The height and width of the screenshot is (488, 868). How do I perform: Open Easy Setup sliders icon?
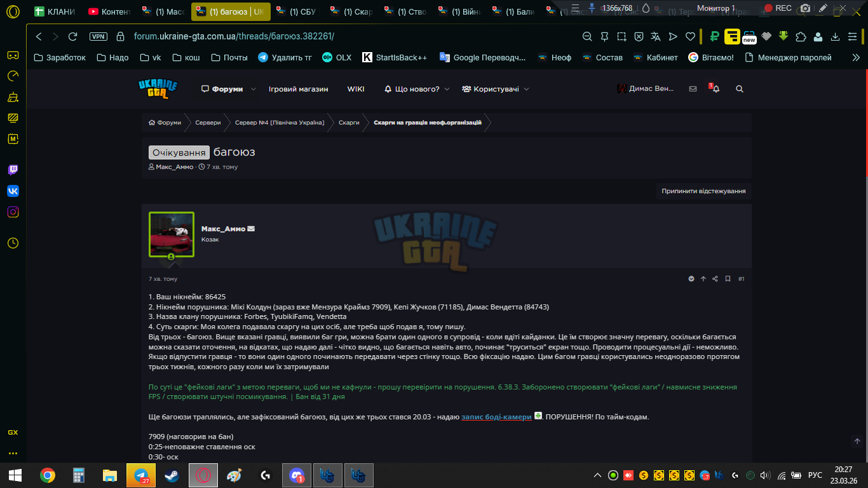point(853,36)
